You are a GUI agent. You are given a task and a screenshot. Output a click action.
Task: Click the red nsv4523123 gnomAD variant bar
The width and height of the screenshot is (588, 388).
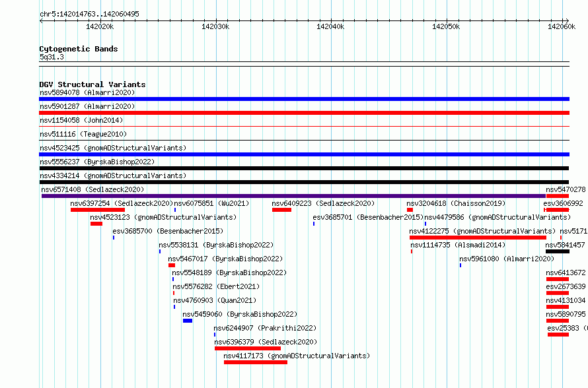click(x=96, y=224)
